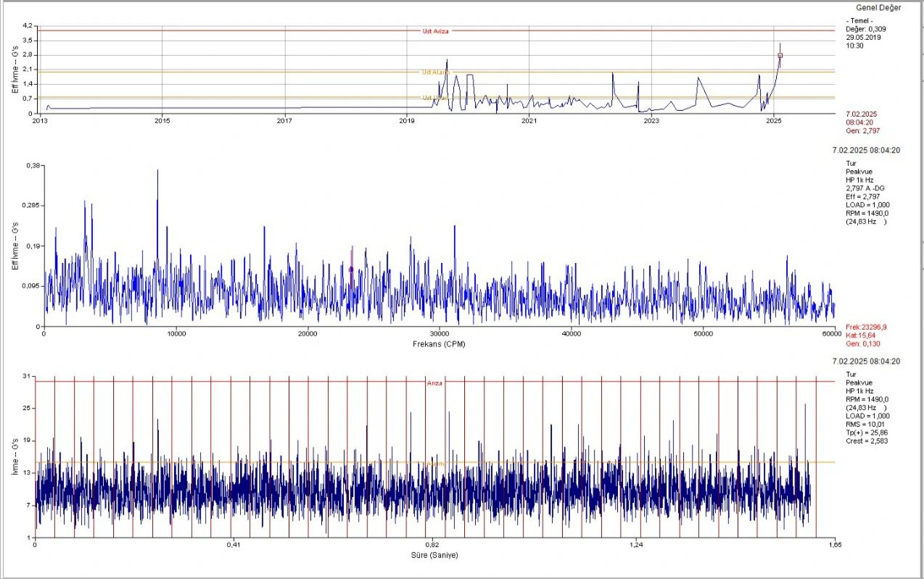Viewport: 924px width, 579px height.
Task: Click the '2015' tick on trend axis
Action: 162,121
